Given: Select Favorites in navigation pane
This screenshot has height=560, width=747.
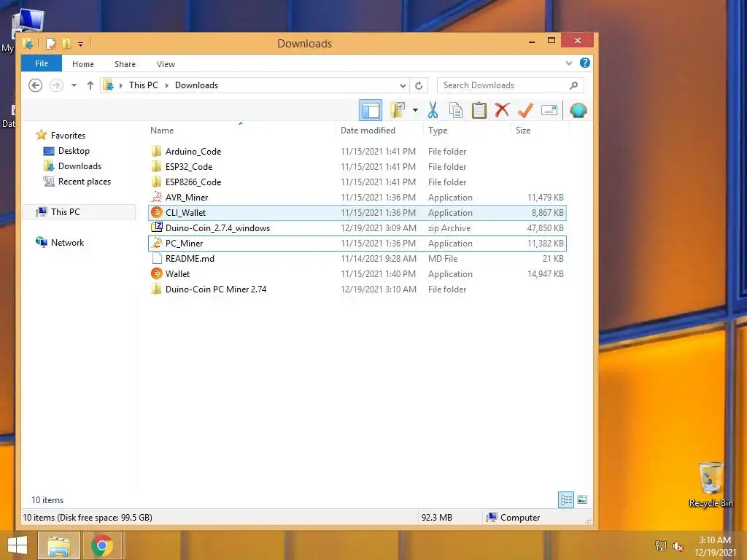Looking at the screenshot, I should (x=68, y=135).
